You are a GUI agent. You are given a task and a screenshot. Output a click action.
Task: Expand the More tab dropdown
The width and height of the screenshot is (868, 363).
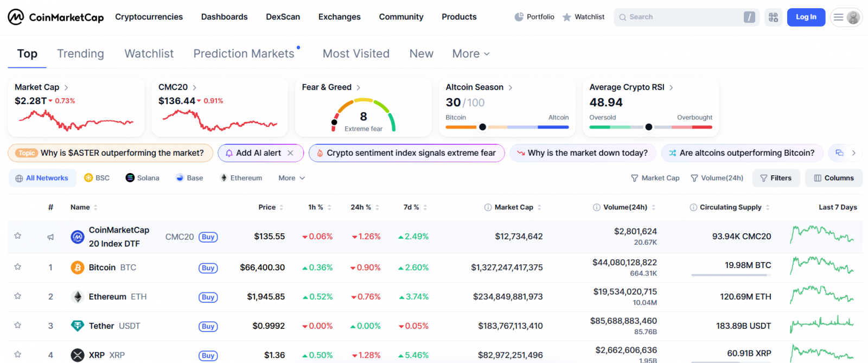[x=471, y=54]
